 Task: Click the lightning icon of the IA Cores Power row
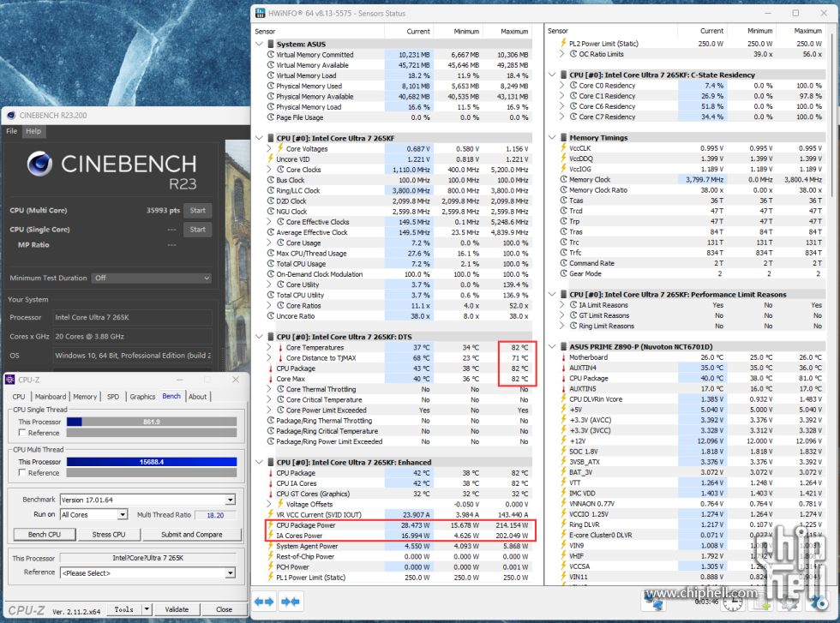click(271, 535)
